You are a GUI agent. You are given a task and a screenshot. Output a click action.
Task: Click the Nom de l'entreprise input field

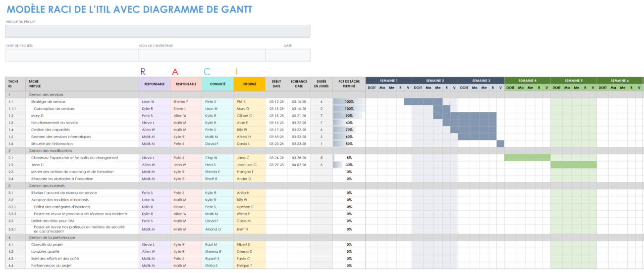click(x=202, y=55)
